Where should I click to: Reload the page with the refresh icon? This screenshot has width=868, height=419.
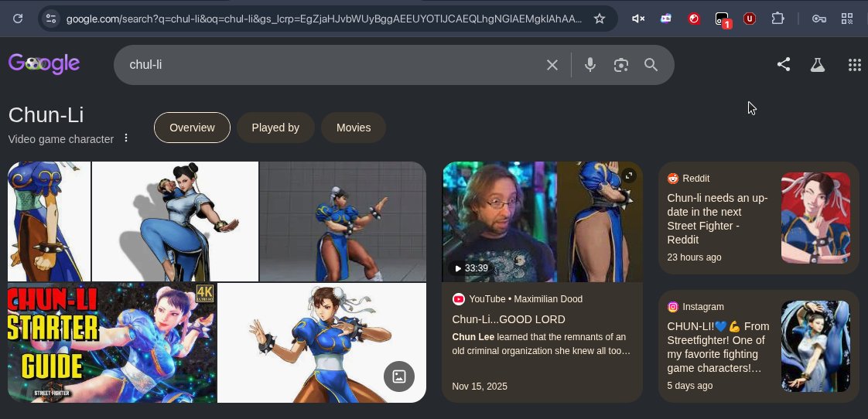(18, 19)
